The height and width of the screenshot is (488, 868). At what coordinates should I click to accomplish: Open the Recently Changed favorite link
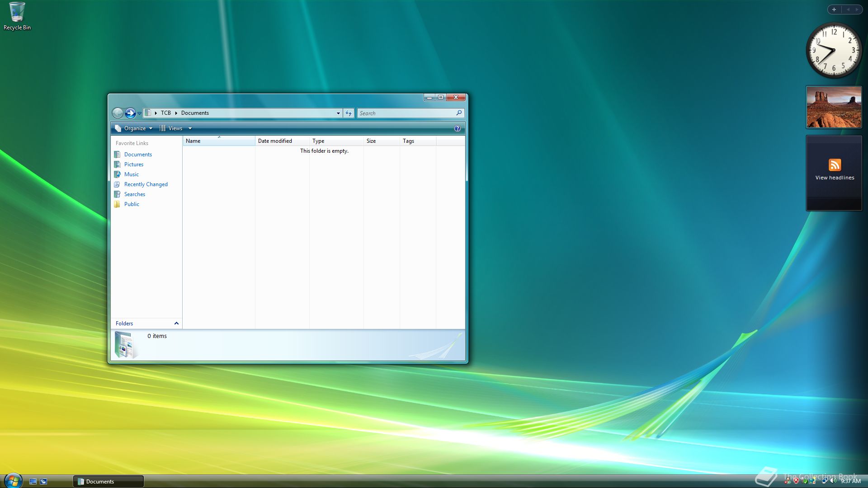pyautogui.click(x=146, y=184)
